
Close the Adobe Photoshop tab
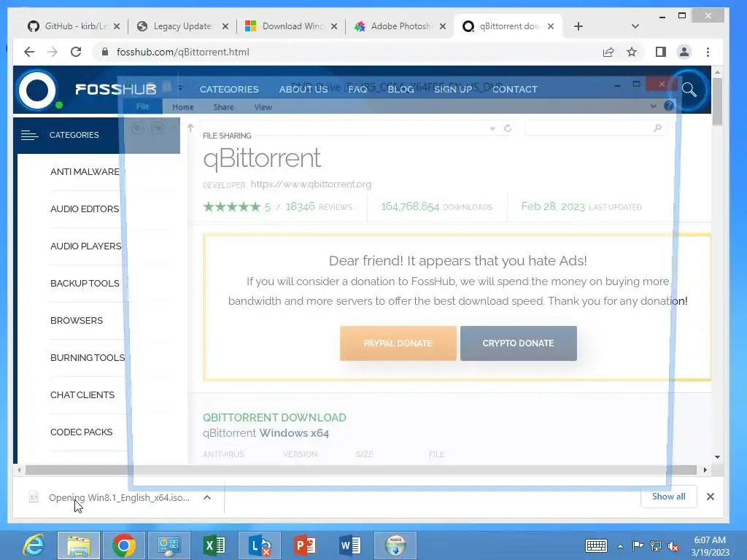pyautogui.click(x=443, y=26)
